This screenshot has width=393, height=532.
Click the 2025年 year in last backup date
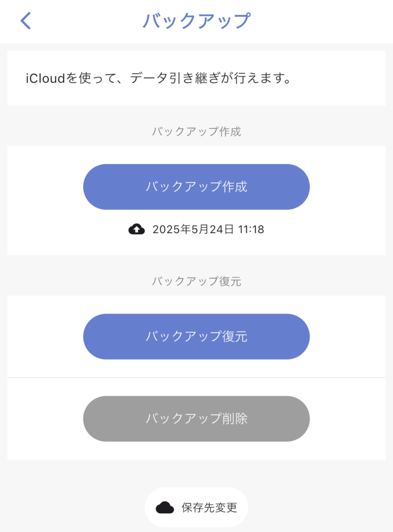tap(172, 229)
